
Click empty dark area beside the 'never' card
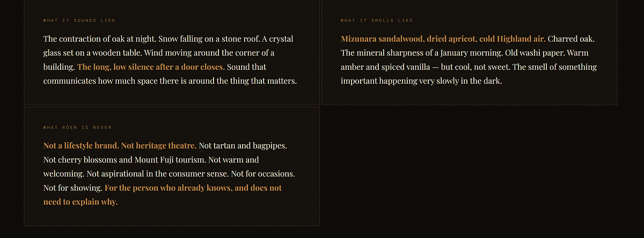470,166
